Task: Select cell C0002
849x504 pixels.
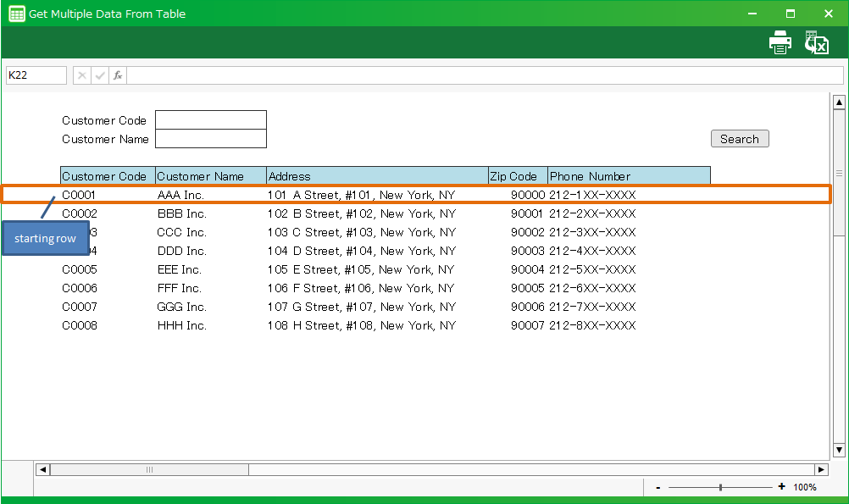Action: click(80, 213)
